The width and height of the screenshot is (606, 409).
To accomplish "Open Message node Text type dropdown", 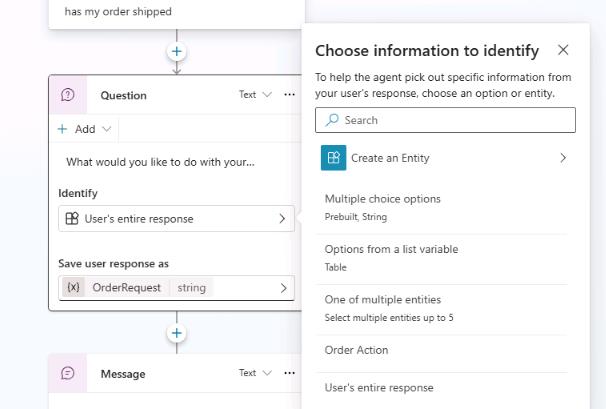I will [x=255, y=373].
